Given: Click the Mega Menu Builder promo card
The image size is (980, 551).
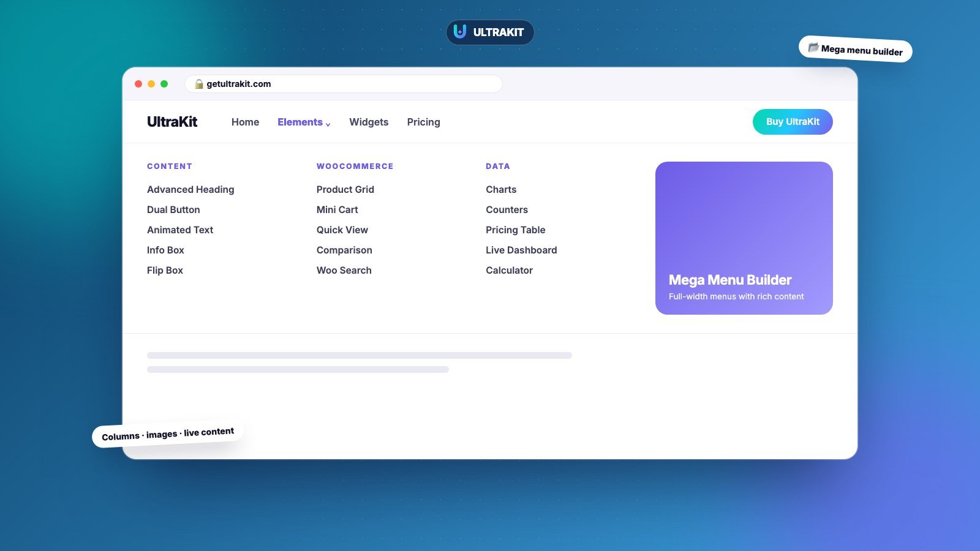Looking at the screenshot, I should pos(744,238).
